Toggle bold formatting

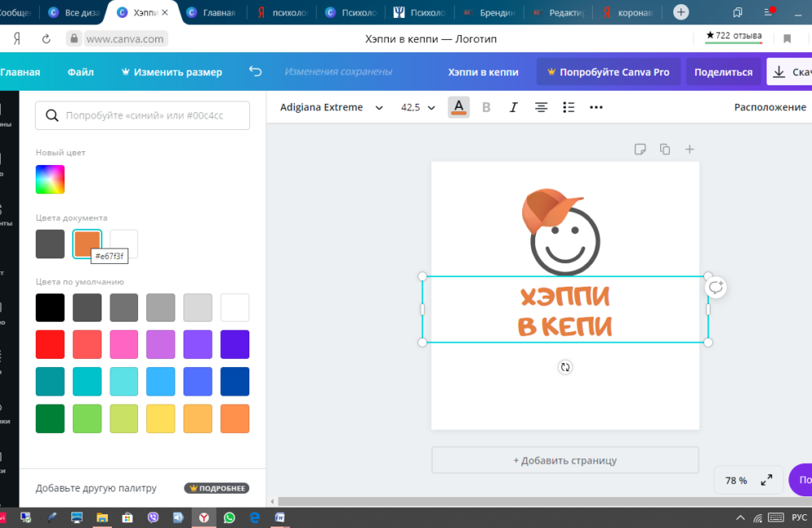click(486, 107)
